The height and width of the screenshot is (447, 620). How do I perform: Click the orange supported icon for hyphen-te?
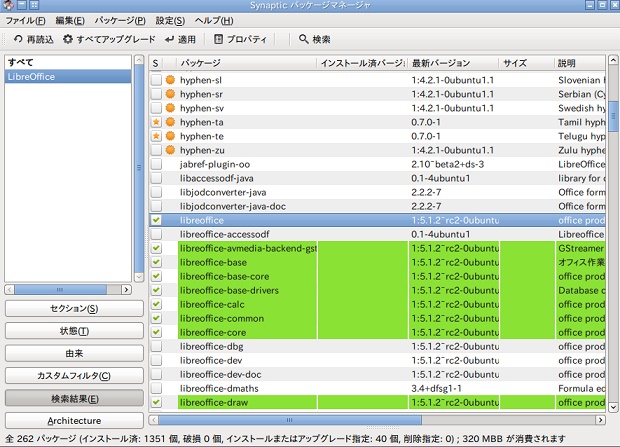170,136
